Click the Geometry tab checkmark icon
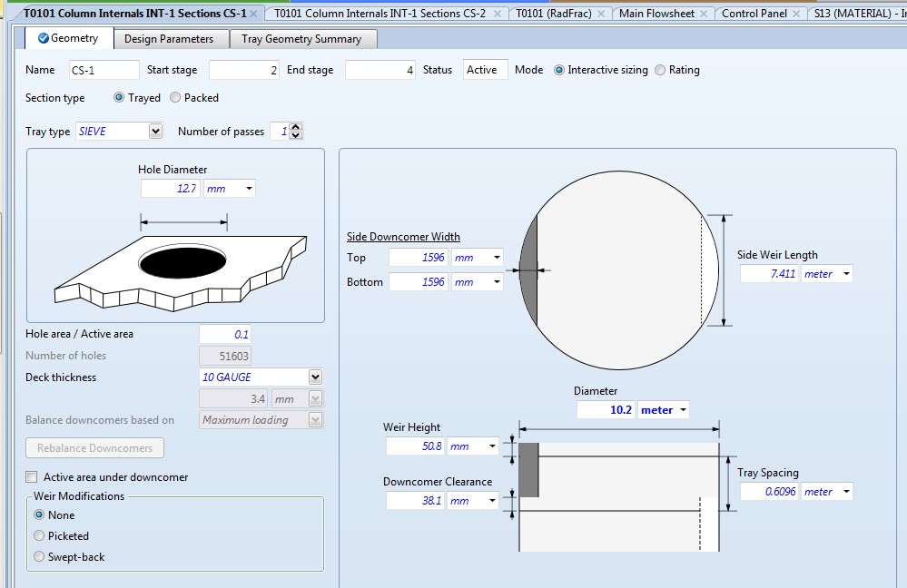 43,38
